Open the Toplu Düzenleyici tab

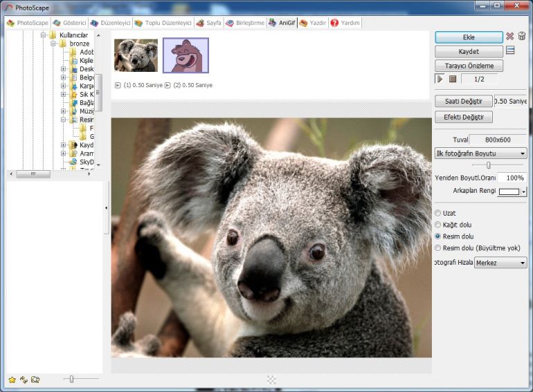pos(163,23)
